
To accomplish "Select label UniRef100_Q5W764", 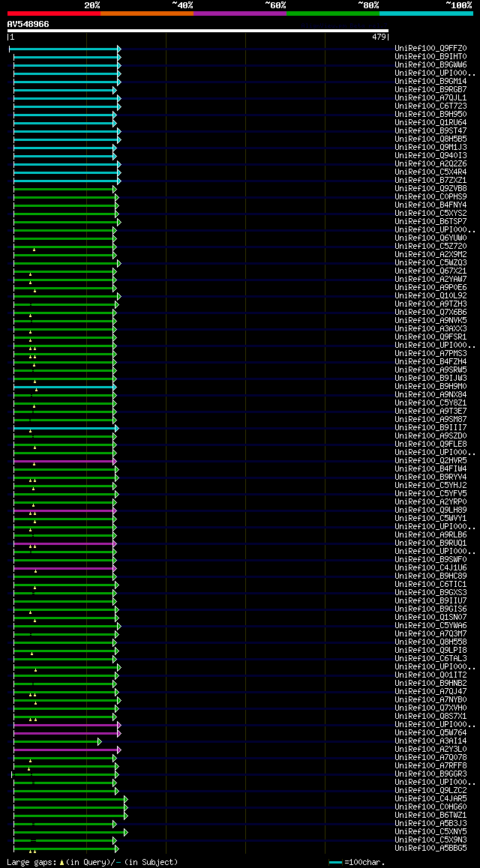I will click(430, 733).
